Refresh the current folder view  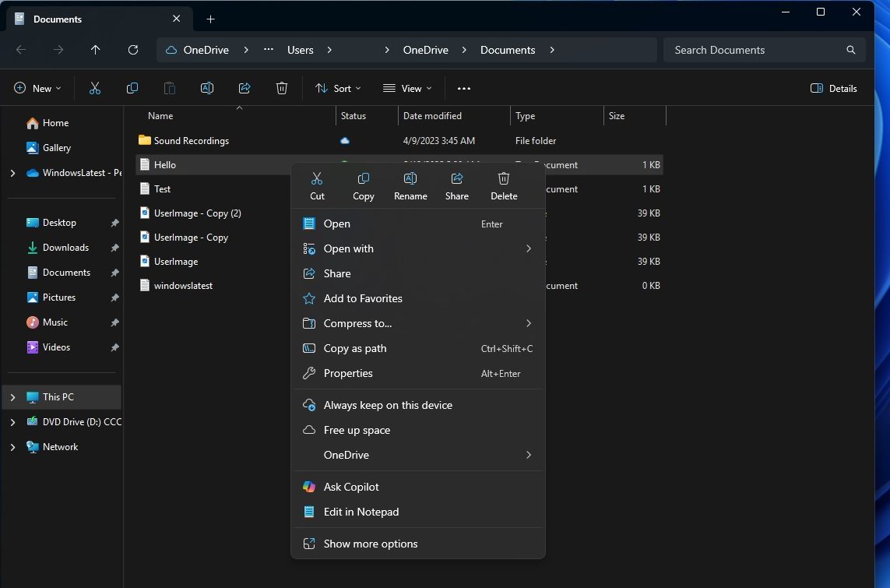(133, 50)
